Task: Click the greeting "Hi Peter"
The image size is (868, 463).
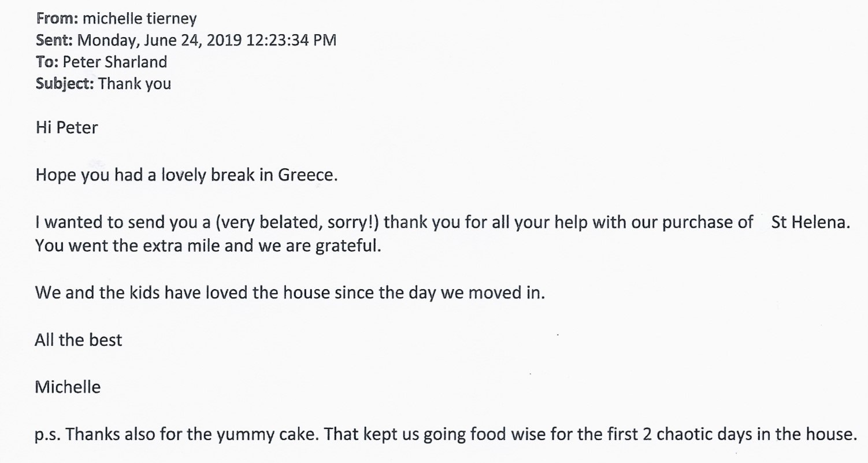Action: tap(66, 127)
